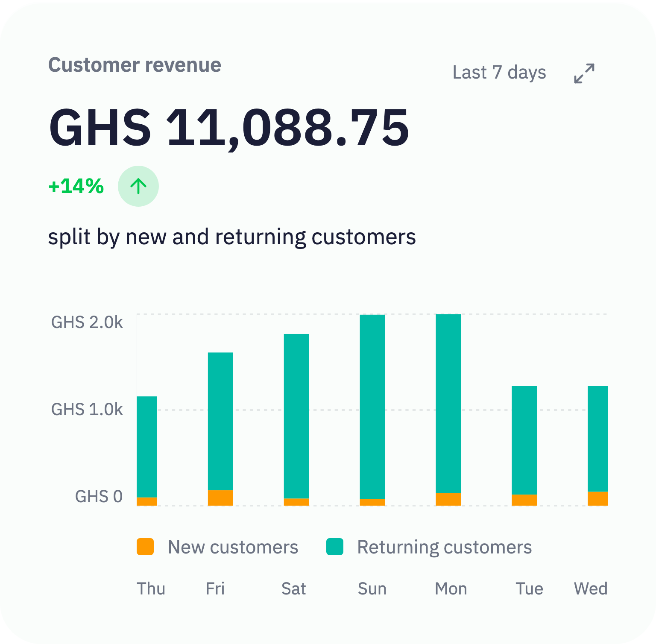Image resolution: width=656 pixels, height=644 pixels.
Task: Select Sunday's teal returning customers bar
Action: [372, 407]
